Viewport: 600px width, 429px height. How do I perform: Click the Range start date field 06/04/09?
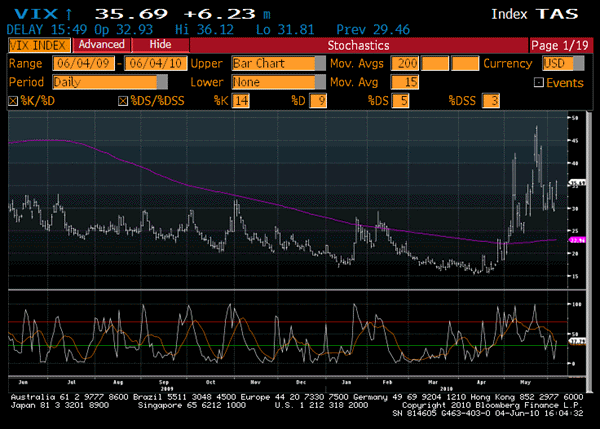tap(85, 63)
